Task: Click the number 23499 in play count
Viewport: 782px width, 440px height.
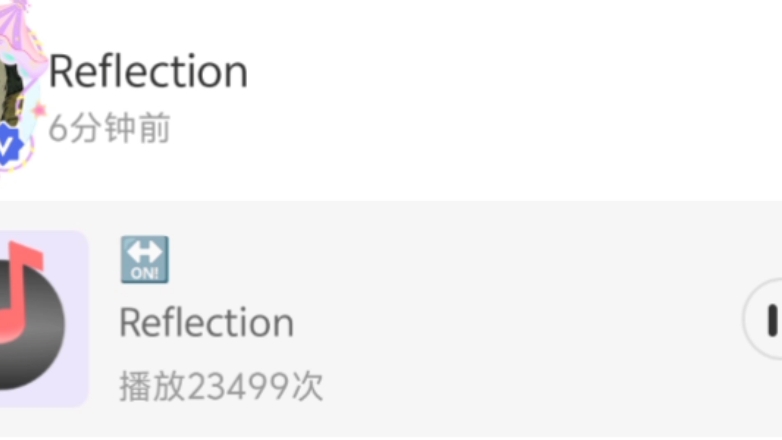Action: coord(239,386)
